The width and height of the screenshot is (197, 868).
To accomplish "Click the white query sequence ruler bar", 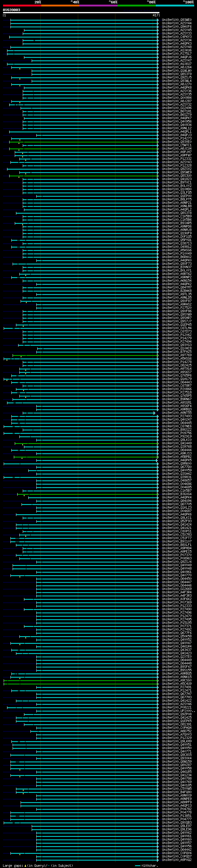I will pos(81,12).
